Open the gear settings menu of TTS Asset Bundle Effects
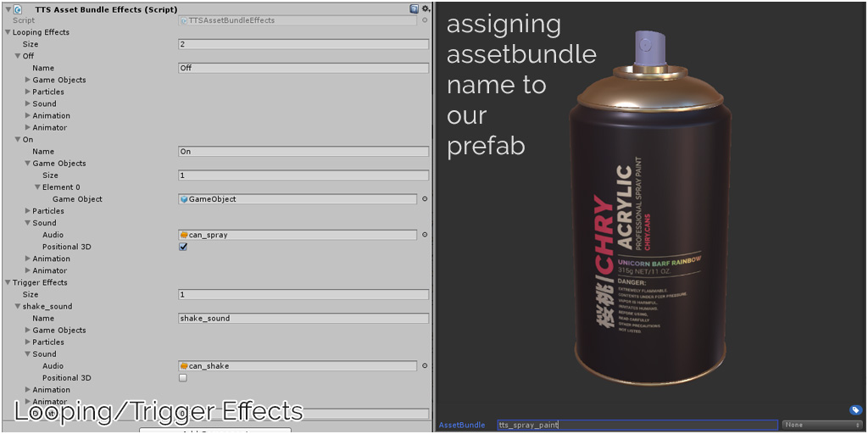 426,8
